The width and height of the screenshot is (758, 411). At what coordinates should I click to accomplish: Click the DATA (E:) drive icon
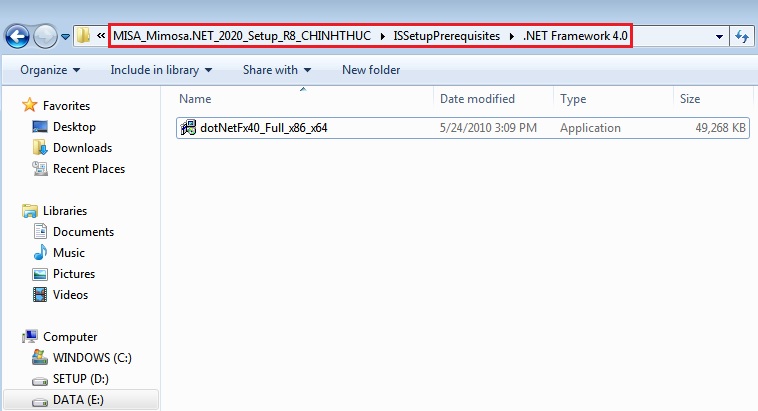click(x=40, y=402)
